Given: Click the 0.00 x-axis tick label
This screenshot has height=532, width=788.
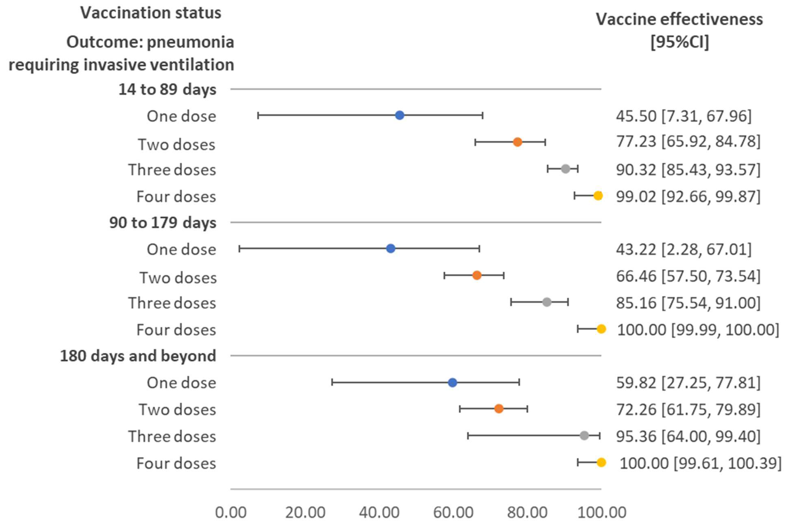Looking at the screenshot, I should 231,512.
